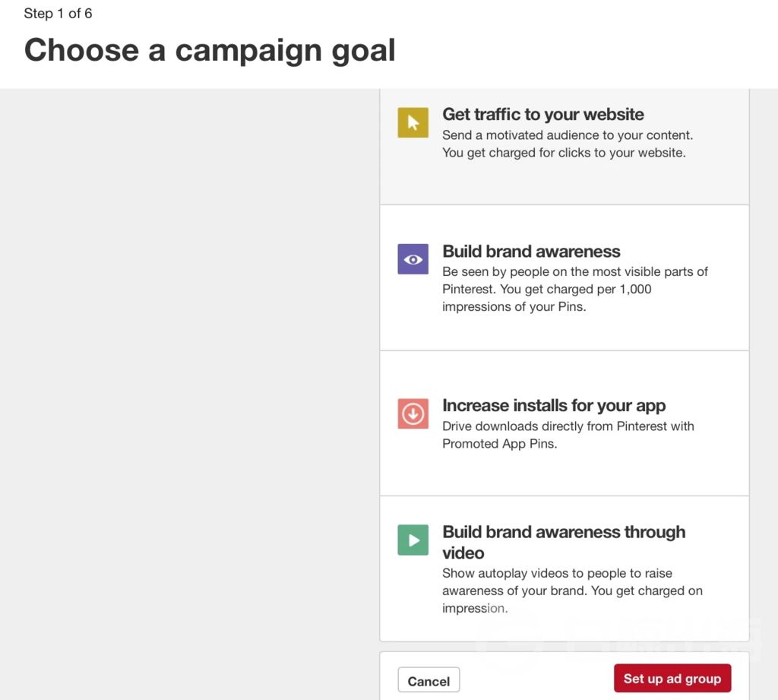Pick the "Increase installs for your app" heading
778x700 pixels.
click(553, 405)
